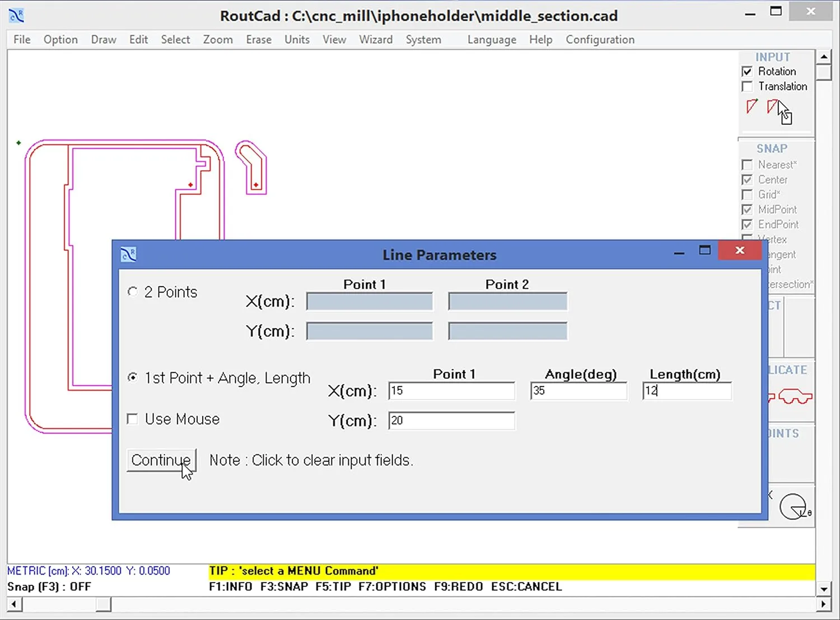Select the second red rotation input icon
This screenshot has height=620, width=840.
(x=773, y=106)
